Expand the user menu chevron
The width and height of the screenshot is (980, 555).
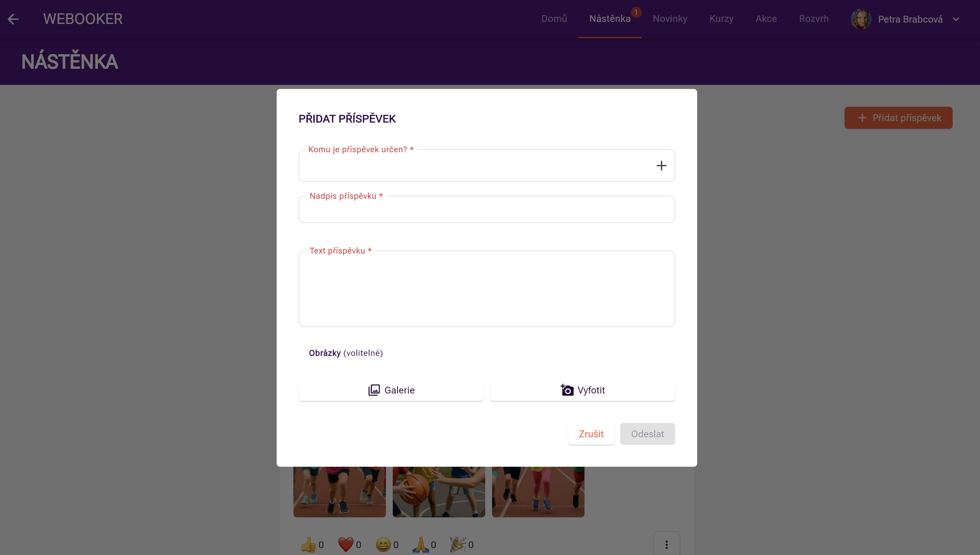(x=956, y=20)
